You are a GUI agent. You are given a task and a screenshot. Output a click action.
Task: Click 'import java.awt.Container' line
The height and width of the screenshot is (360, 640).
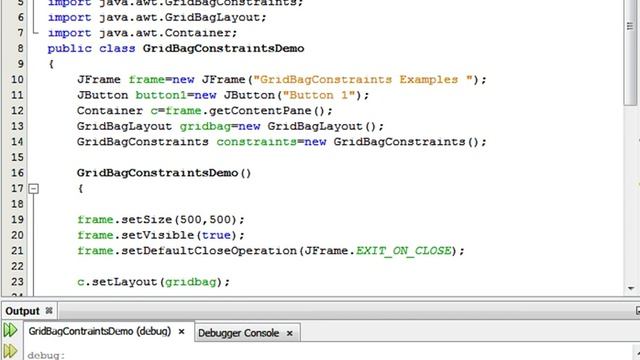tap(142, 33)
